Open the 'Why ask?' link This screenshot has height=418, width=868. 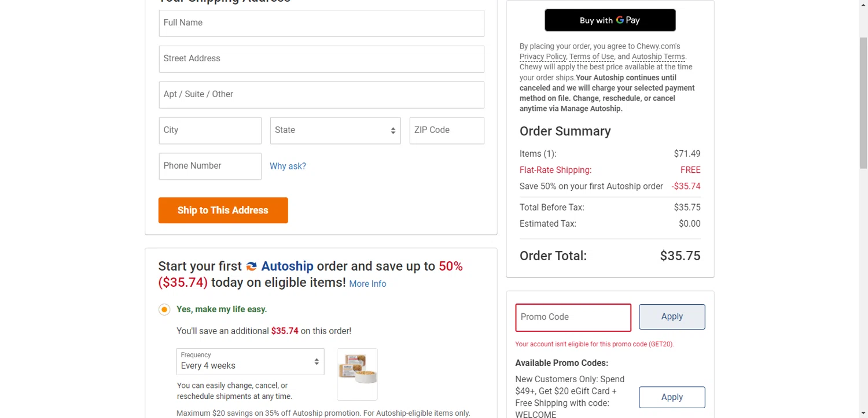tap(288, 167)
